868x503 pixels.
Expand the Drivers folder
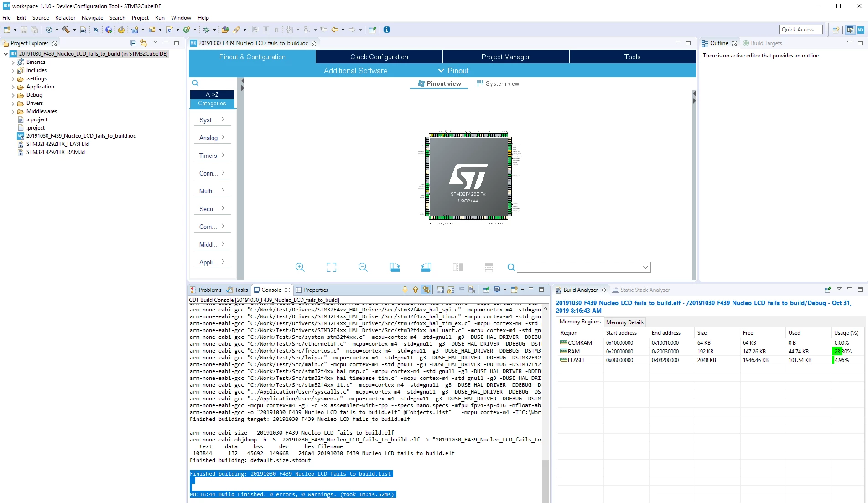click(13, 103)
